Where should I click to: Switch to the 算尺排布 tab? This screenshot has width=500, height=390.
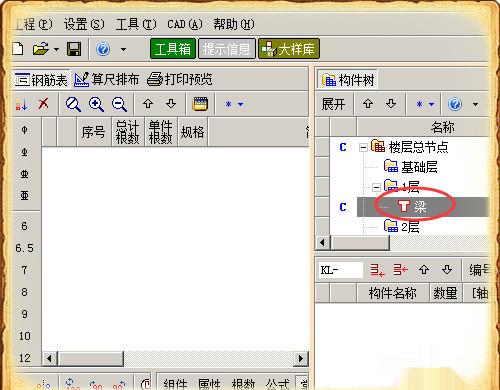click(107, 79)
